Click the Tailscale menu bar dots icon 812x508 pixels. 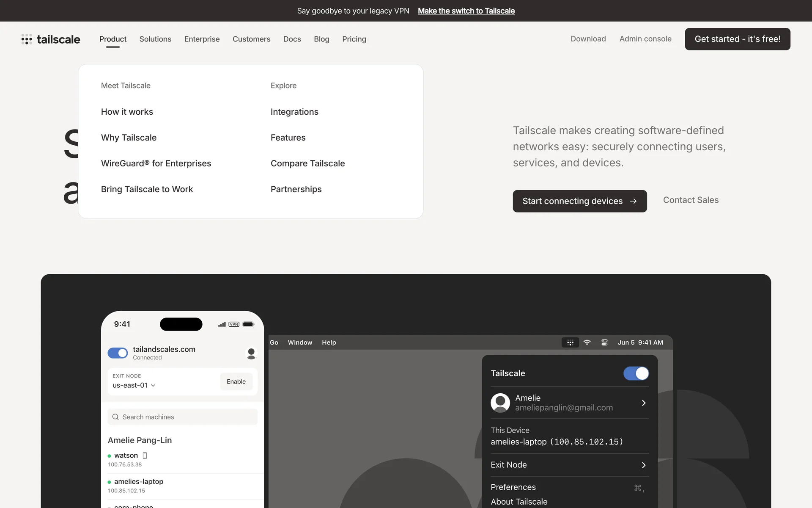[x=570, y=342]
